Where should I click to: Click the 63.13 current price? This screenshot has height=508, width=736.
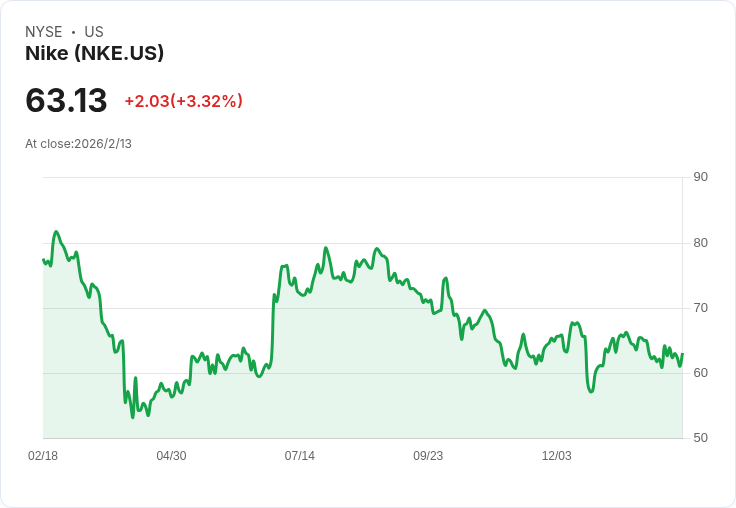tap(66, 101)
